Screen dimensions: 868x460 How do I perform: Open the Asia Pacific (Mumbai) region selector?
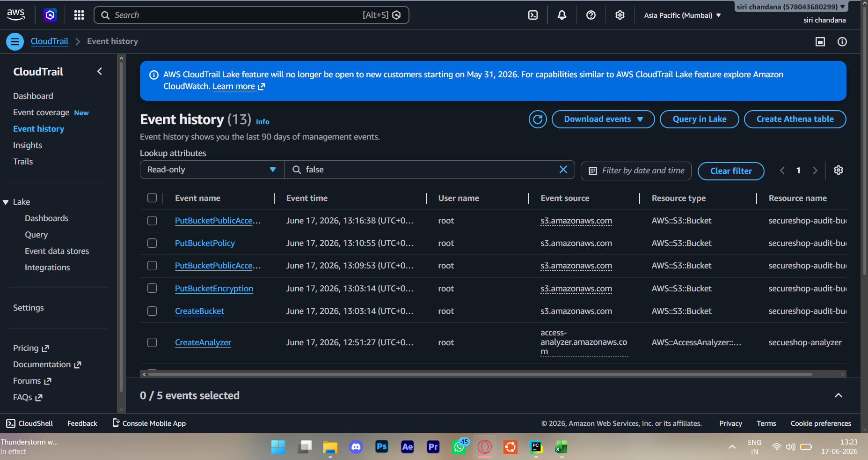(682, 15)
